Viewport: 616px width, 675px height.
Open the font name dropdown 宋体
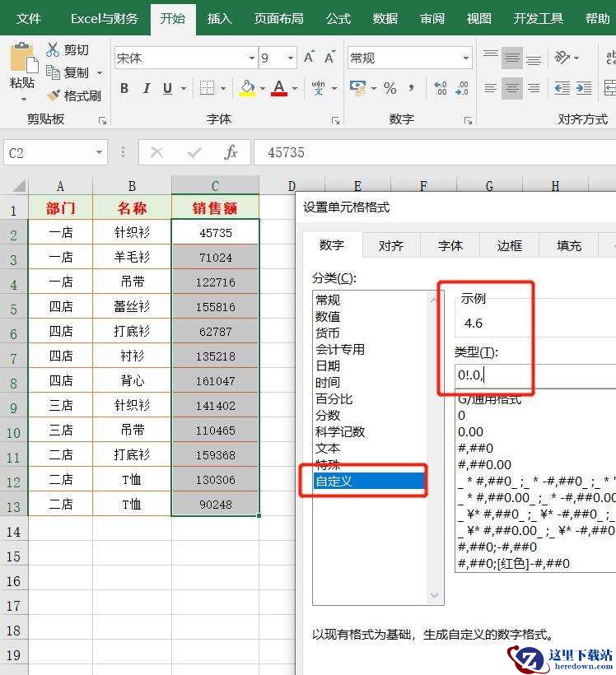[251, 58]
